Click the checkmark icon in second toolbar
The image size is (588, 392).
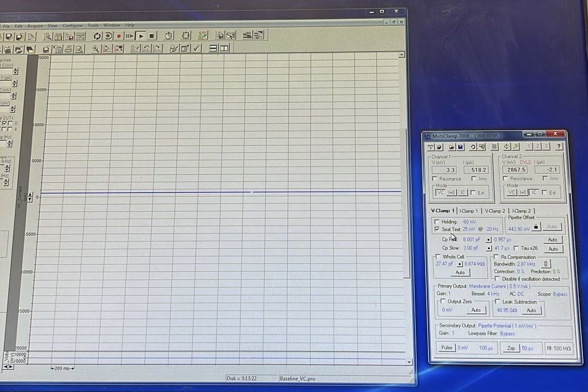pos(197,48)
